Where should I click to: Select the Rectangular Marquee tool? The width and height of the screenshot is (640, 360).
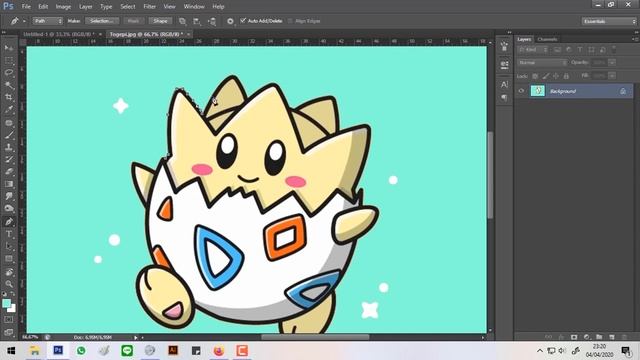click(x=9, y=61)
